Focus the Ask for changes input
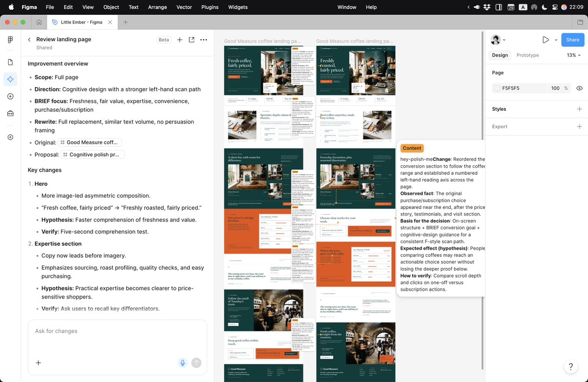The image size is (588, 382). pyautogui.click(x=117, y=331)
